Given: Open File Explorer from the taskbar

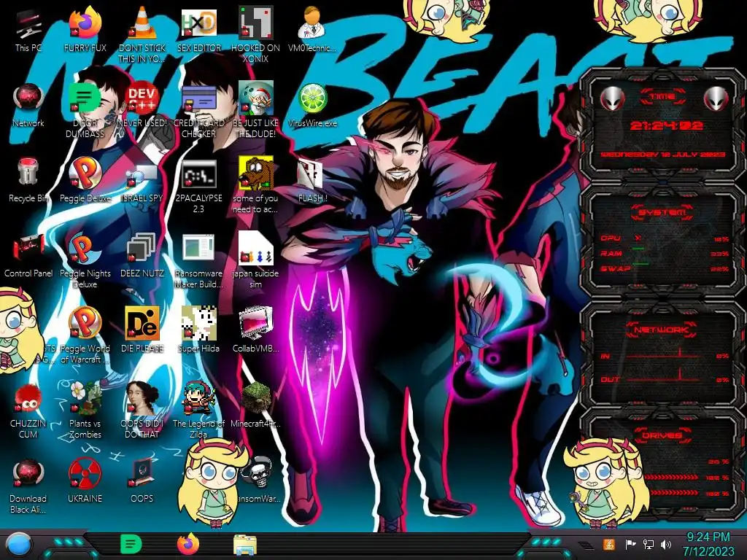Looking at the screenshot, I should point(245,545).
